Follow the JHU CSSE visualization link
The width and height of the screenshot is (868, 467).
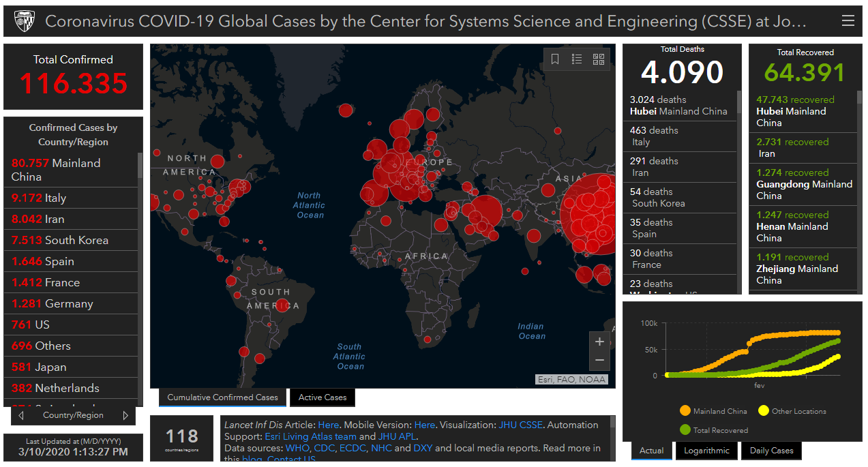(x=521, y=425)
